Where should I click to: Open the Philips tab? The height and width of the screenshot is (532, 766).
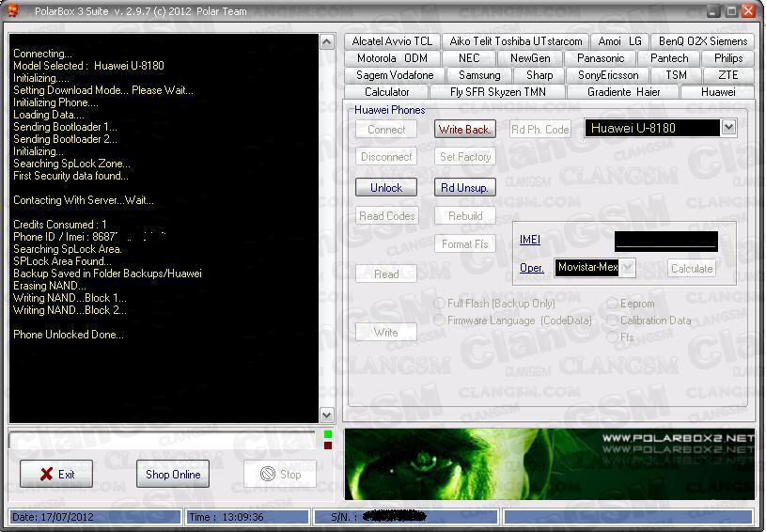[x=727, y=58]
